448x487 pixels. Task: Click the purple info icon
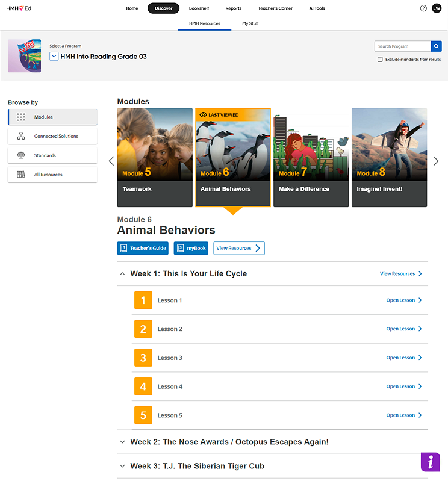pyautogui.click(x=431, y=462)
